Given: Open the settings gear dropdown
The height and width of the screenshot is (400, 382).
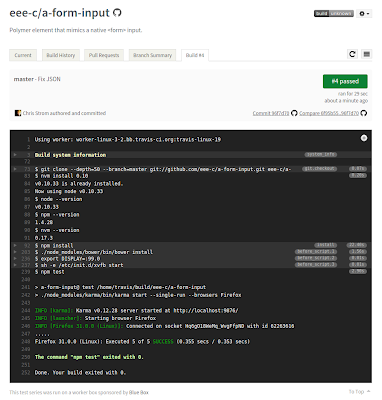Looking at the screenshot, I should (x=364, y=14).
